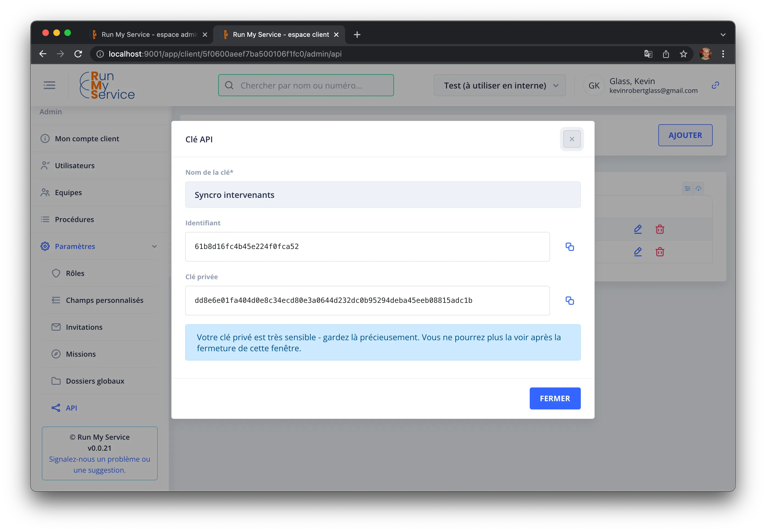
Task: Click the share icon in address bar
Action: point(665,54)
